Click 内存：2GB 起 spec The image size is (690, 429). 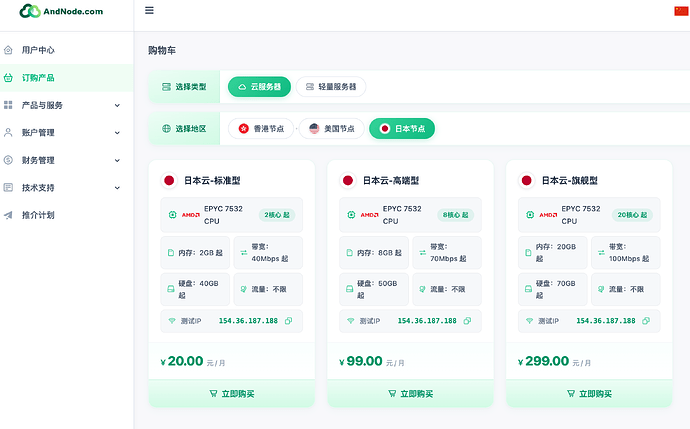[x=195, y=253]
